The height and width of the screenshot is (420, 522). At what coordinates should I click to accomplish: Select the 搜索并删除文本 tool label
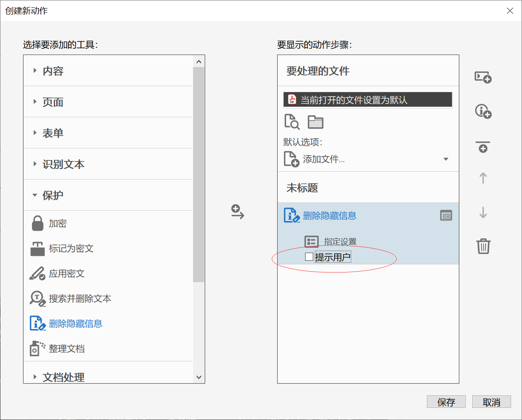click(x=80, y=299)
